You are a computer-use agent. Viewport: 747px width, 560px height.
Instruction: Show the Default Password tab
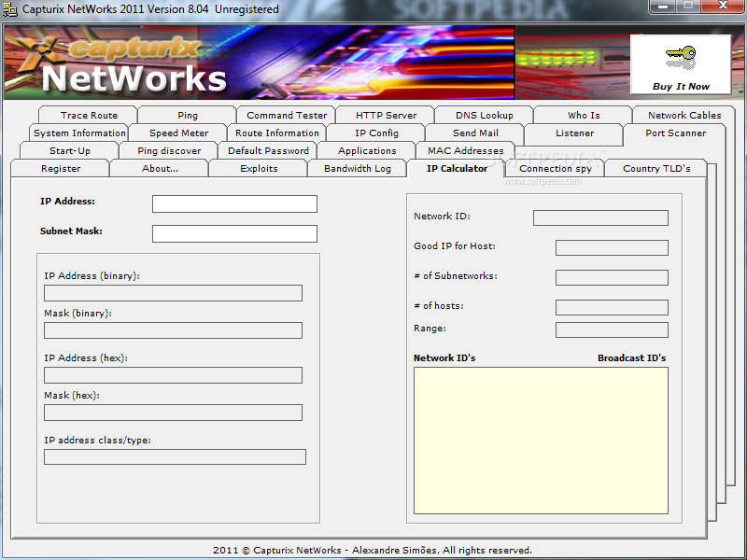pyautogui.click(x=268, y=150)
